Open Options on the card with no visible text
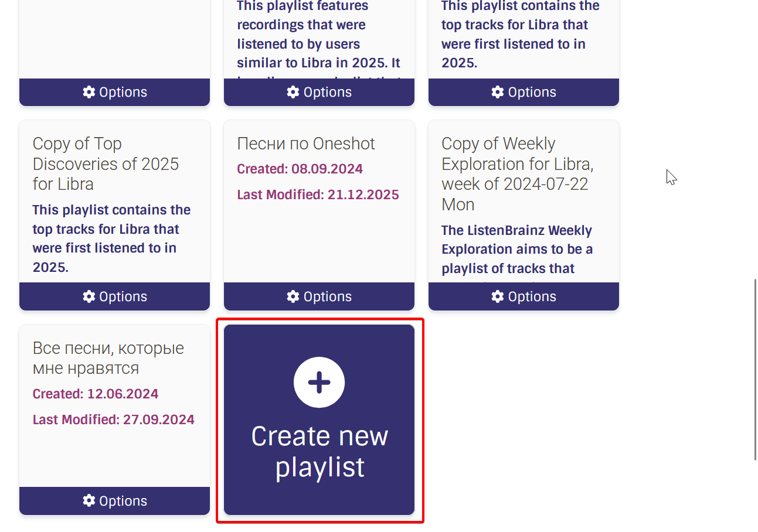Viewport: 758px width, 532px height. point(114,92)
